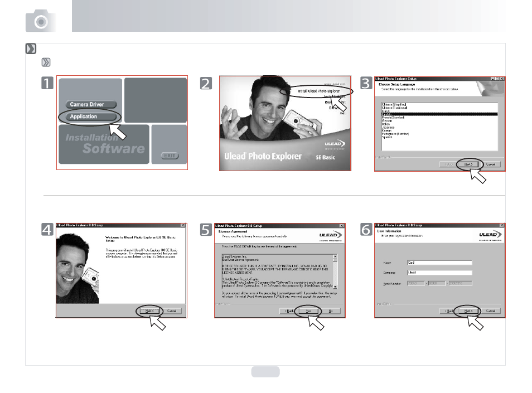Select Chinese (Traditional) in language list
This screenshot has height=393, width=532.
tap(394, 108)
